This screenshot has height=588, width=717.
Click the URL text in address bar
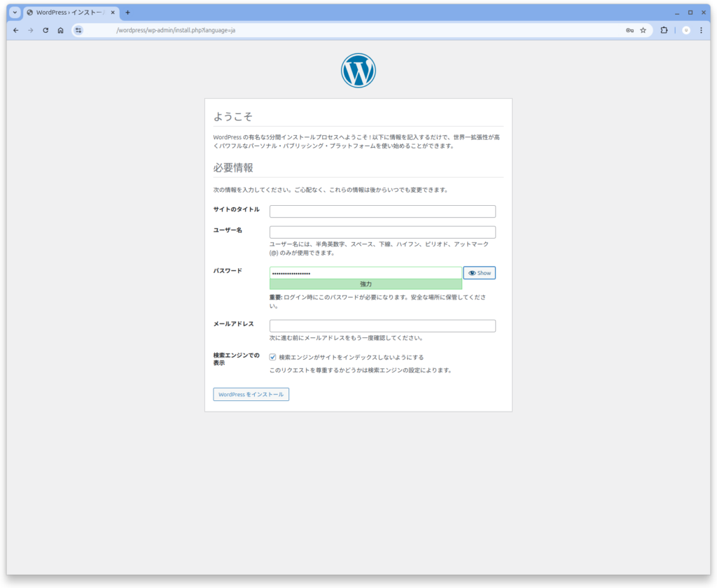pyautogui.click(x=176, y=30)
